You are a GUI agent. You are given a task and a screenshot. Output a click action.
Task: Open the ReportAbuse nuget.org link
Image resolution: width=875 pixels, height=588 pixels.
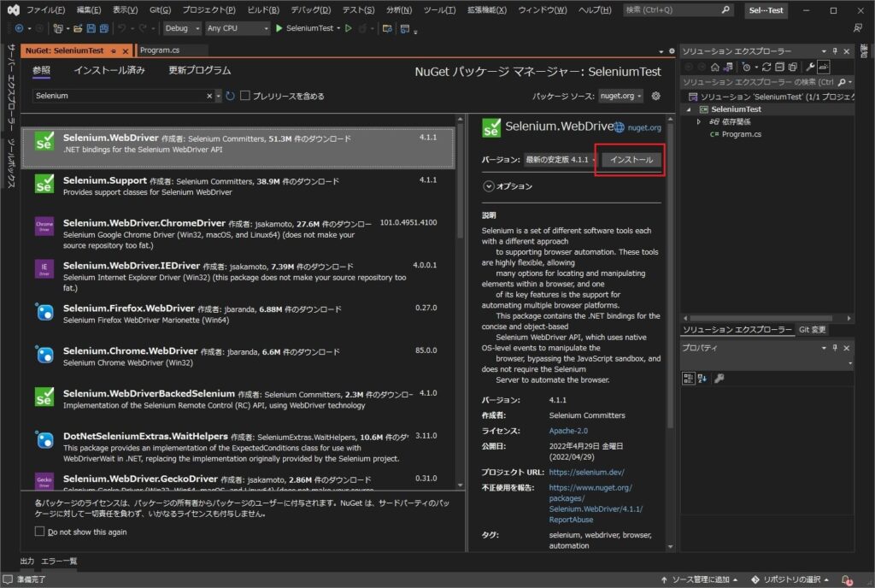click(596, 503)
